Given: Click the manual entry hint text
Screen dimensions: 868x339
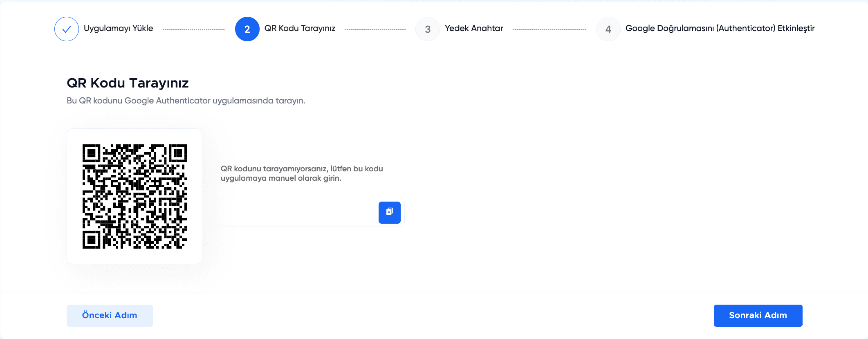Looking at the screenshot, I should click(x=302, y=173).
